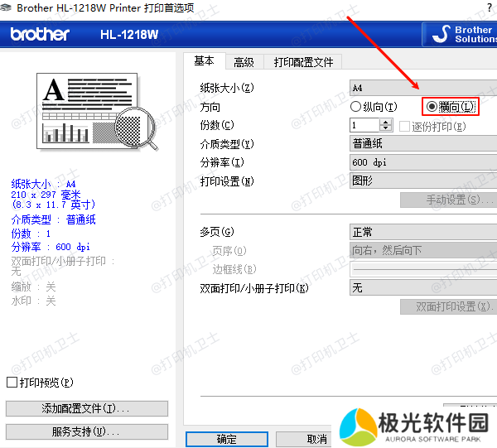This screenshot has width=497, height=448.
Task: Click the 确定 button to confirm
Action: 226,440
